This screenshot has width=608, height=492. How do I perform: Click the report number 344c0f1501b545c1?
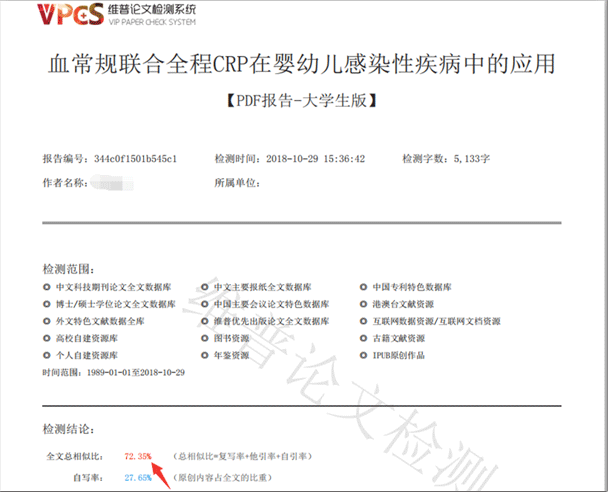pos(135,159)
